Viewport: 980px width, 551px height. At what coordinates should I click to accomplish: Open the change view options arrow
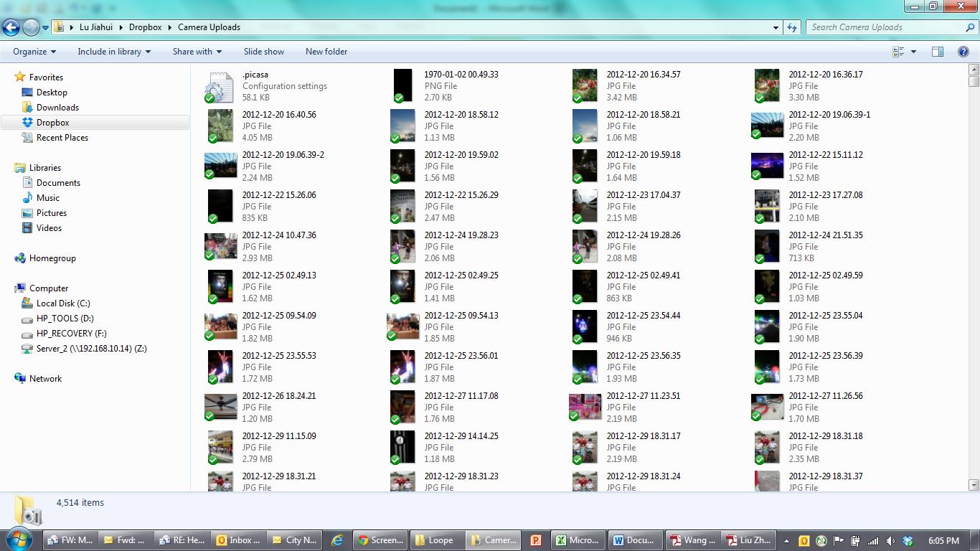913,52
